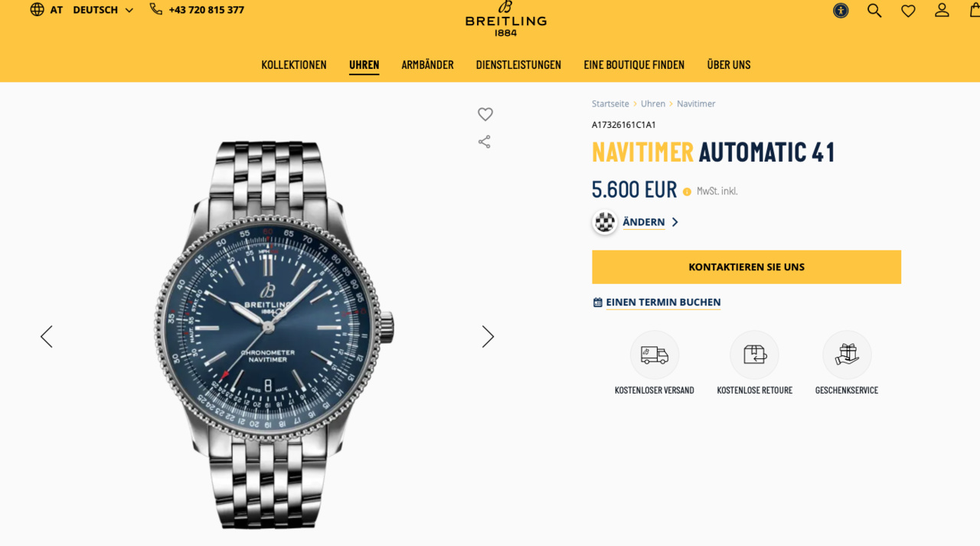The height and width of the screenshot is (546, 980).
Task: Open the header wishlist heart icon
Action: [x=908, y=11]
